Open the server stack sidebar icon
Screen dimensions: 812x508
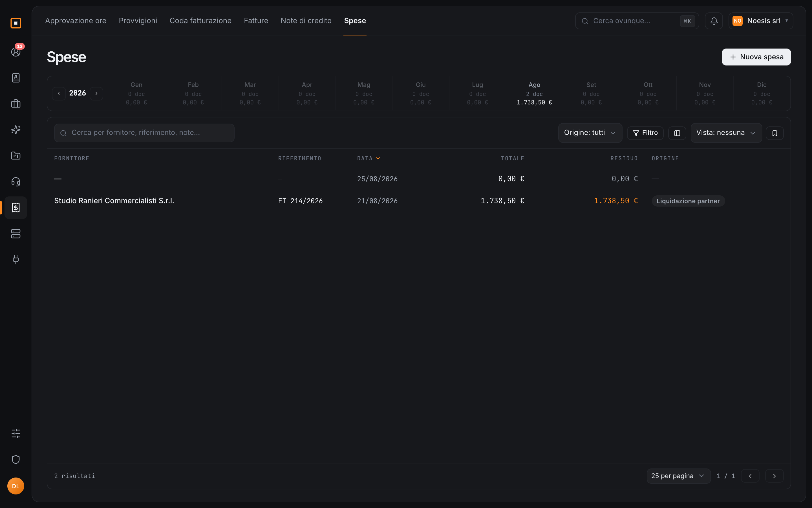click(16, 233)
